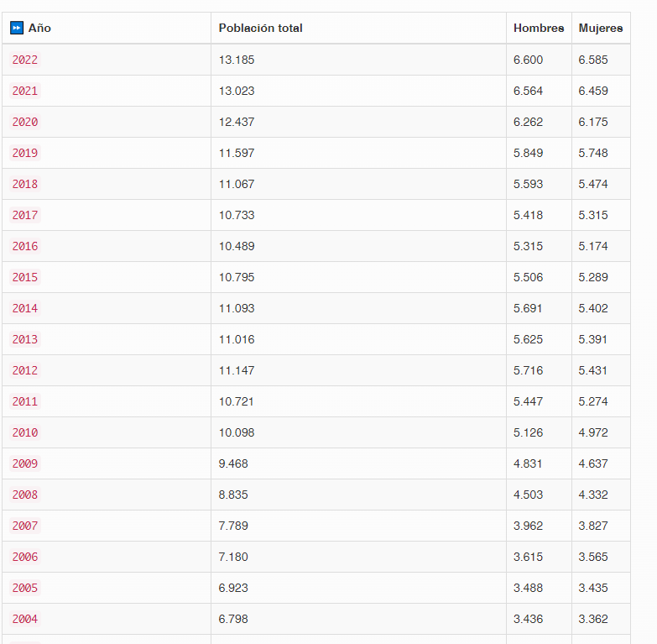Open the 2012 year tag
657x644 pixels.
coord(25,370)
